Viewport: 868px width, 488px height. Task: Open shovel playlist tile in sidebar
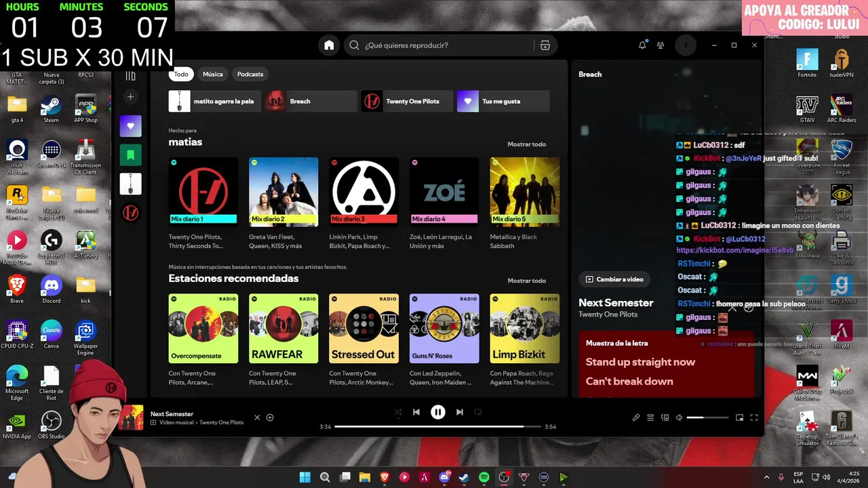point(131,184)
